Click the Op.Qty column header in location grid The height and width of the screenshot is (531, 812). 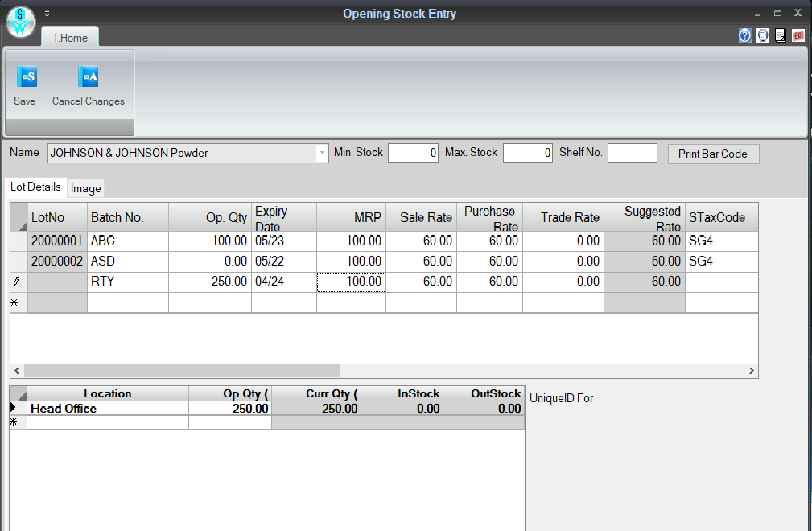[x=230, y=393]
